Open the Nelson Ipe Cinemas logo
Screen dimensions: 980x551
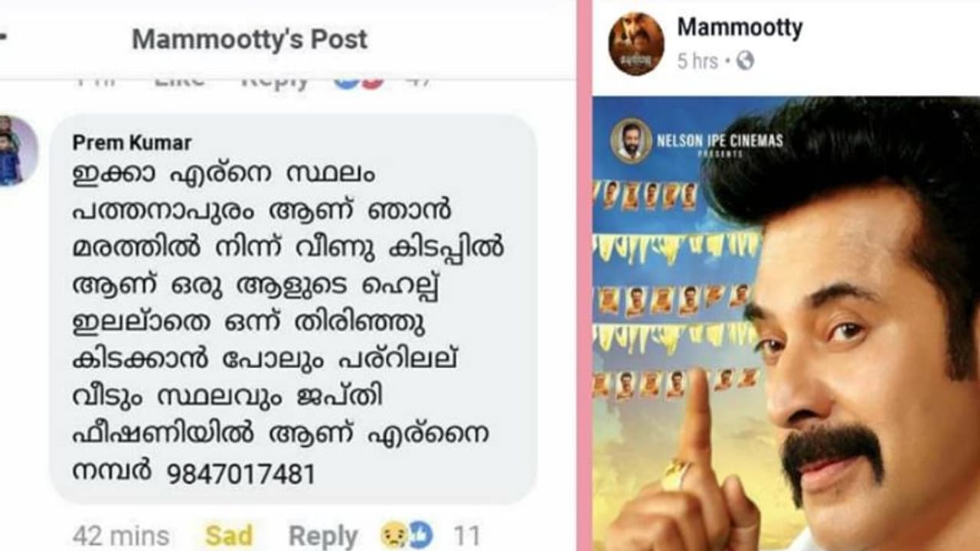[631, 141]
